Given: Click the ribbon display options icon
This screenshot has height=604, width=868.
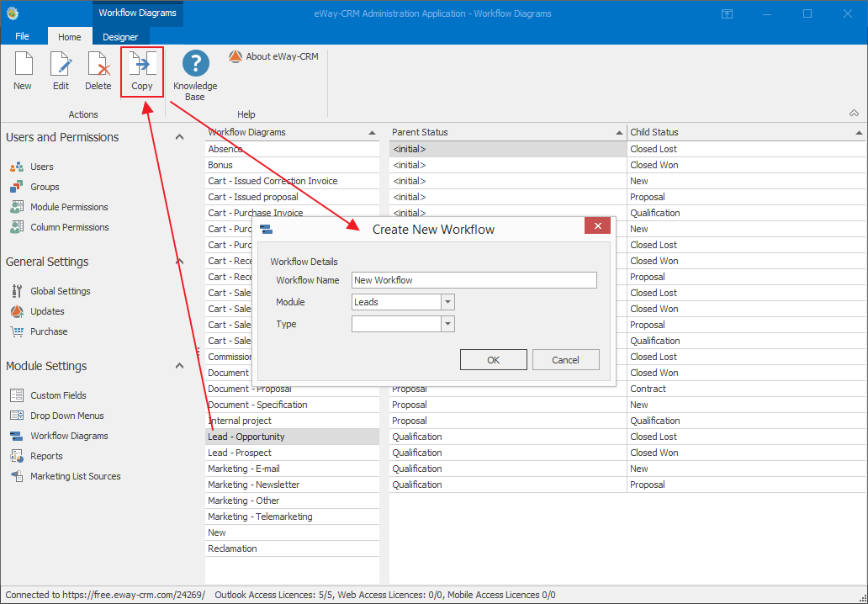Looking at the screenshot, I should click(x=727, y=13).
